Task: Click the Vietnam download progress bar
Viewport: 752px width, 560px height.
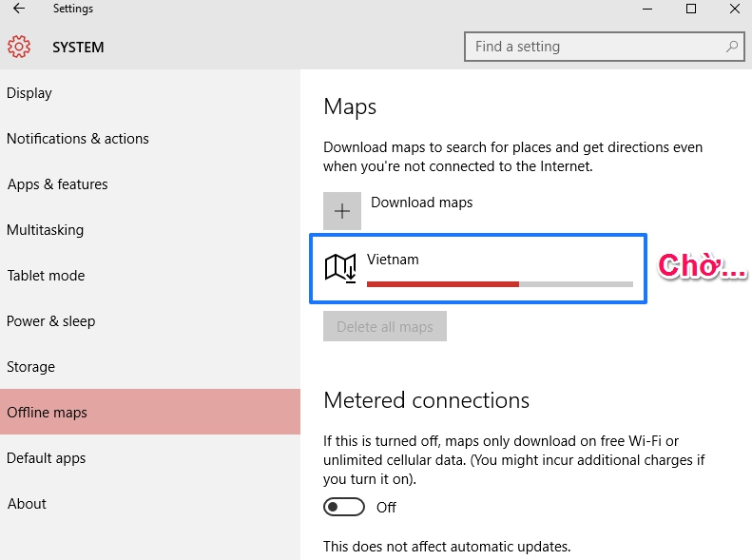Action: point(499,283)
